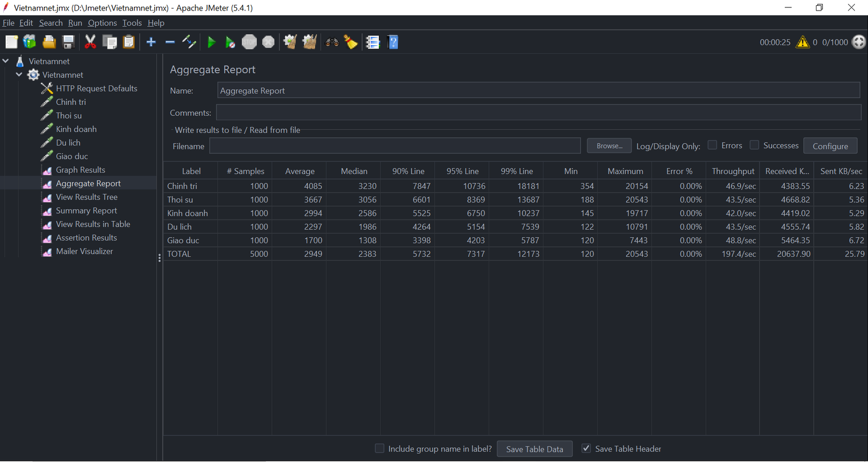
Task: Enable the Successes only checkbox
Action: tap(754, 145)
